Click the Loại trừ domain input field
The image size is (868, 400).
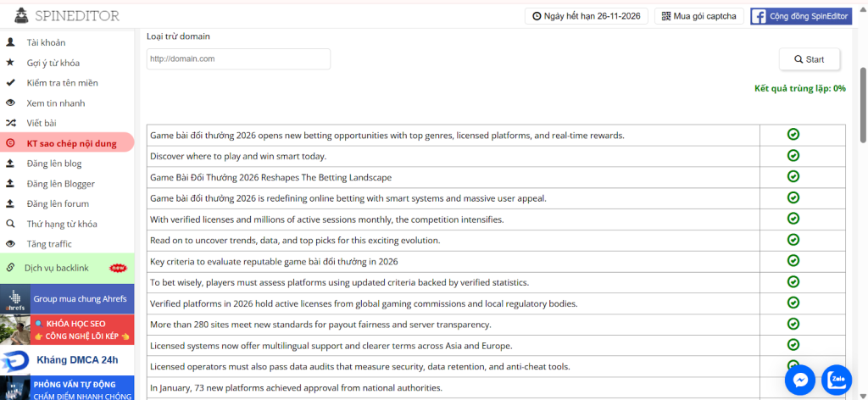(238, 59)
